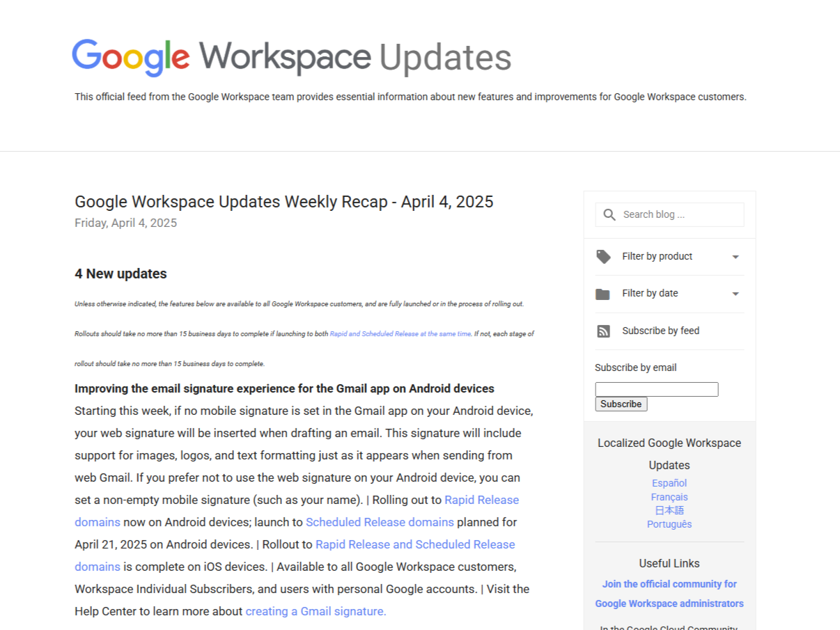The width and height of the screenshot is (840, 630).
Task: Click the Subscribe button
Action: pyautogui.click(x=621, y=404)
